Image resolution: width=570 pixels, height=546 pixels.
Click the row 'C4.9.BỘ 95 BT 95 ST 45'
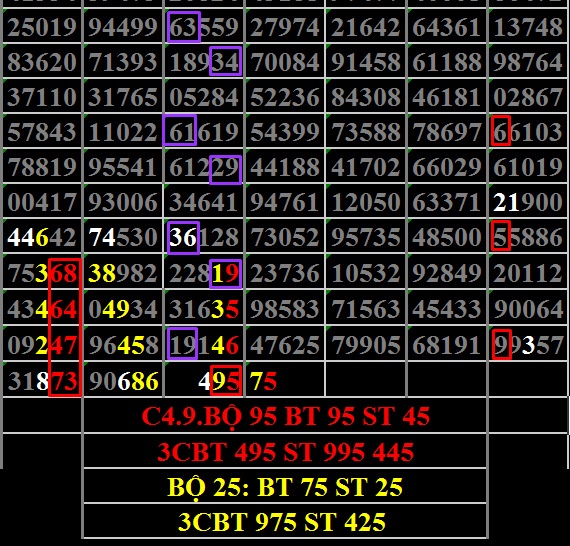pyautogui.click(x=285, y=415)
